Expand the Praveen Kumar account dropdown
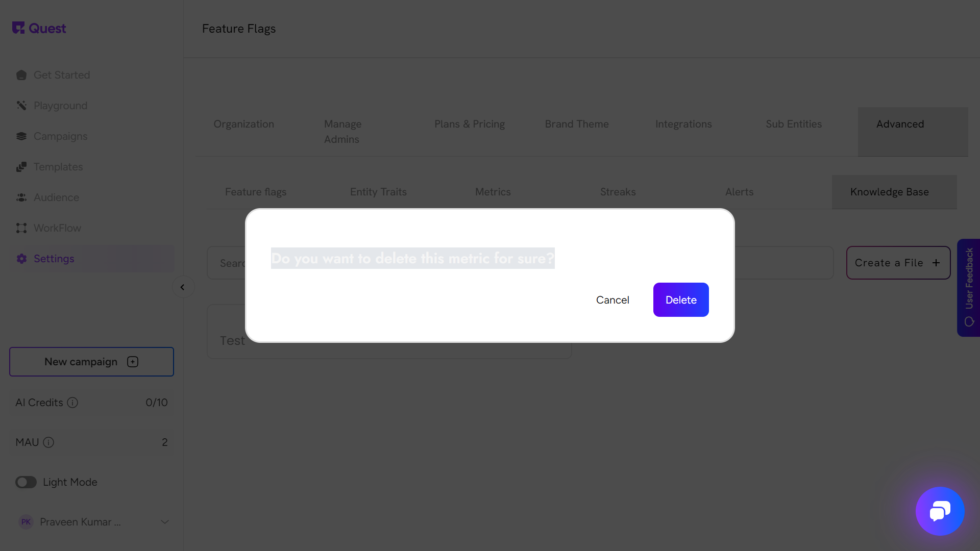Viewport: 980px width, 551px height. click(164, 522)
